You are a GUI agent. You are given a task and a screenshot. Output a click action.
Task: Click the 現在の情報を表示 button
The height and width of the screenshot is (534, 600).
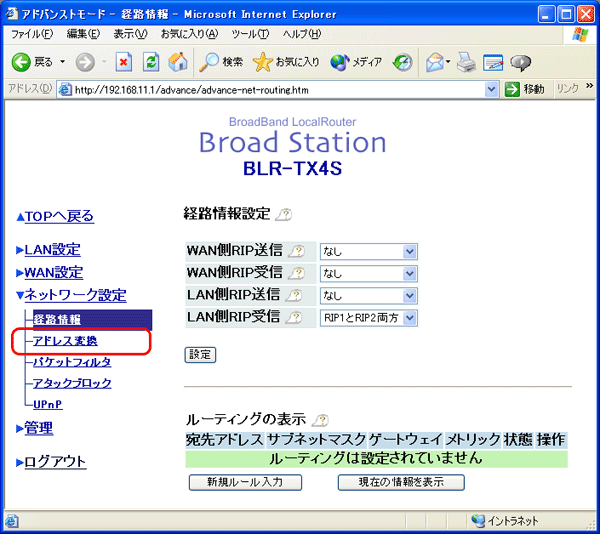tap(401, 482)
